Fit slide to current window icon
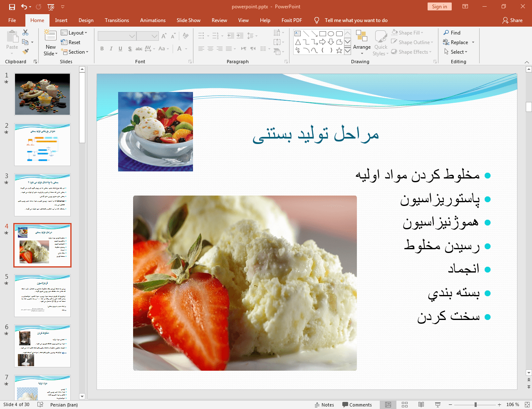Image resolution: width=532 pixels, height=409 pixels. tap(527, 404)
